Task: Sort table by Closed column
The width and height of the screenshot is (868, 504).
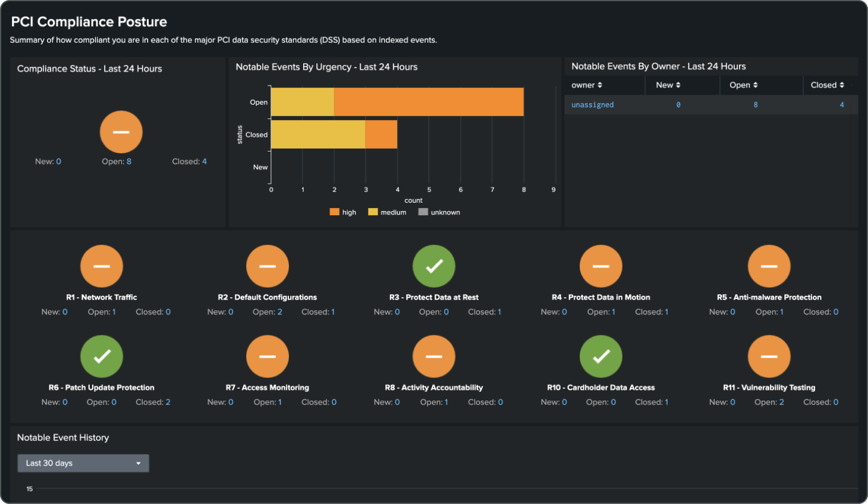Action: pyautogui.click(x=828, y=85)
